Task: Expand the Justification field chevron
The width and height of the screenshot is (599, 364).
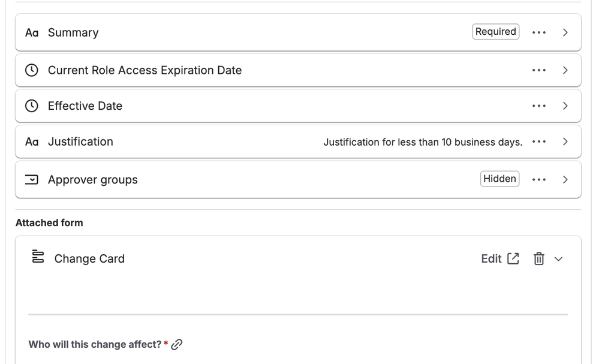Action: (565, 142)
